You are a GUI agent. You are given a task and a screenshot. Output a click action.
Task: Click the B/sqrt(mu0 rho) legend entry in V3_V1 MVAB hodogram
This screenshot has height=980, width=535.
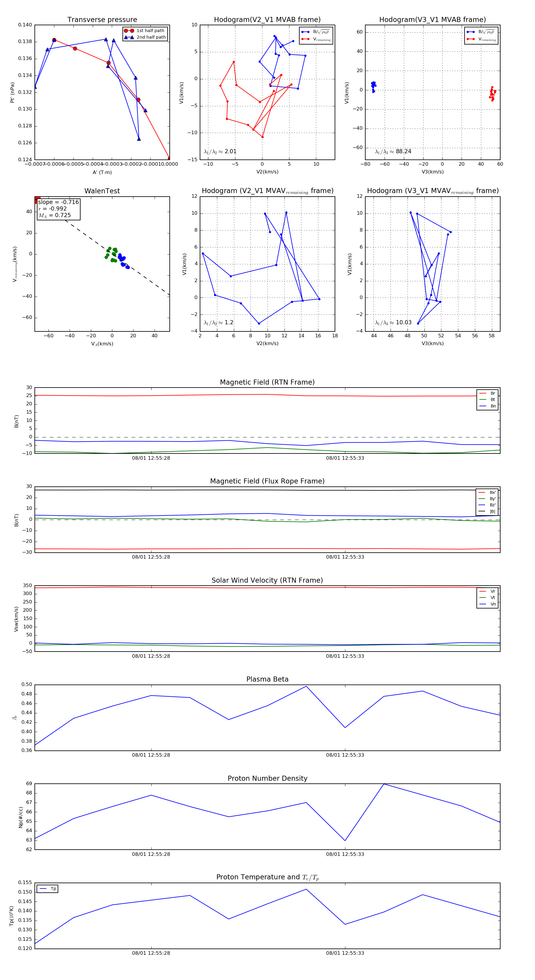481,32
